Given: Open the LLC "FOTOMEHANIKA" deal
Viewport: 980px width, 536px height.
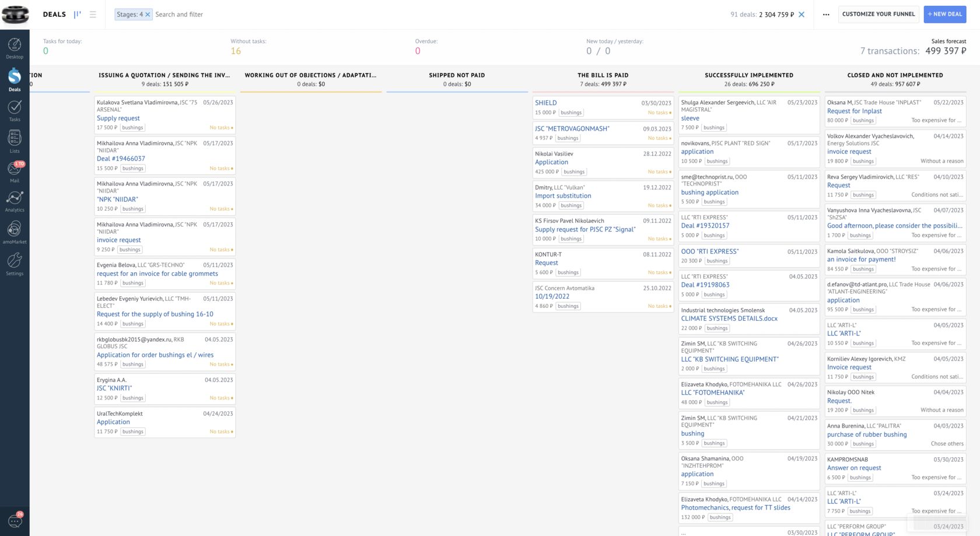Looking at the screenshot, I should [712, 393].
